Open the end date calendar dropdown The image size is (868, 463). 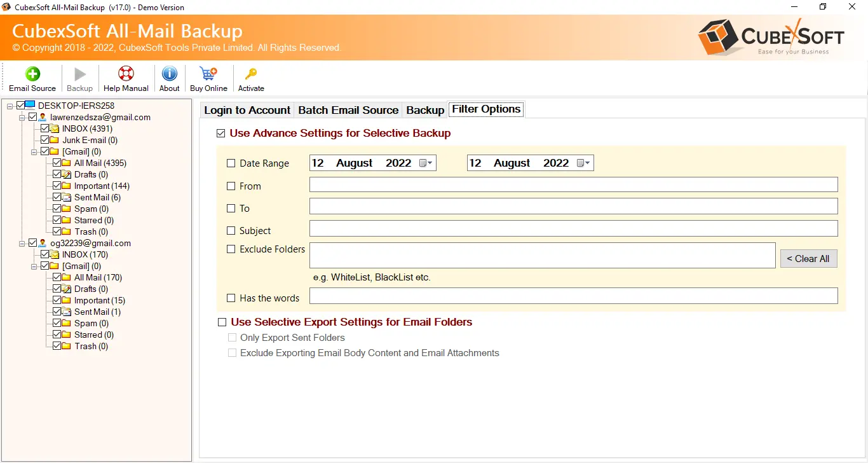584,163
